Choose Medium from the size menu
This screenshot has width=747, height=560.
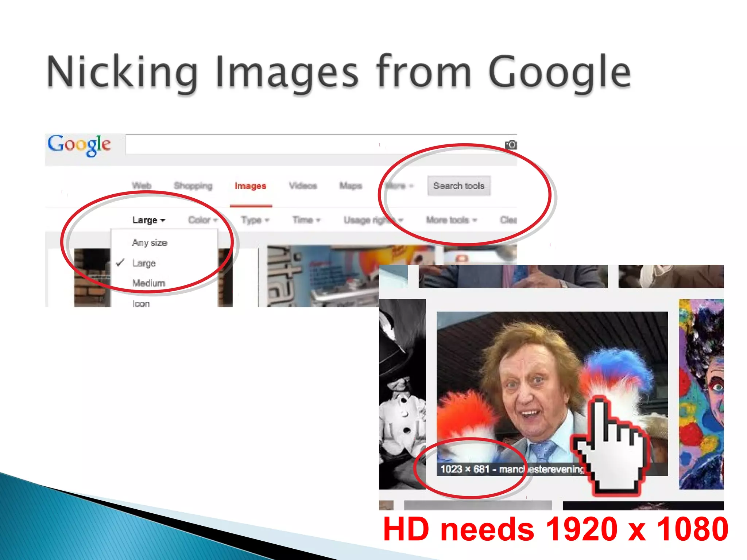tap(148, 283)
